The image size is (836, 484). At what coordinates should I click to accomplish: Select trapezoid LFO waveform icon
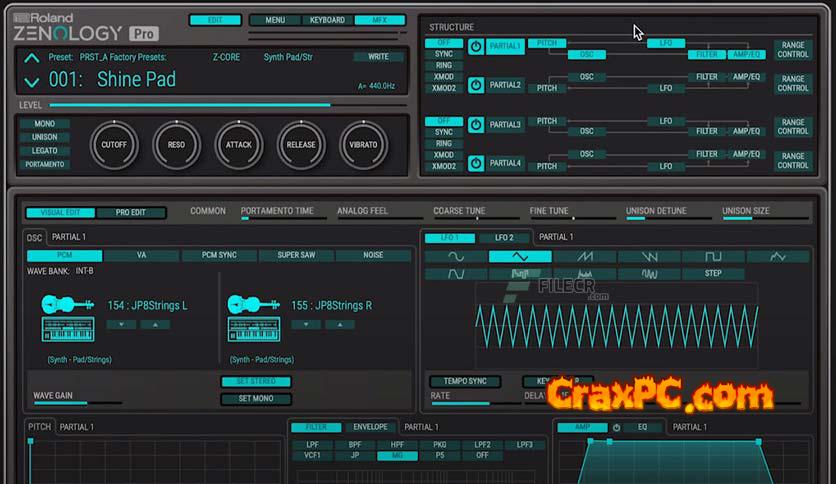[456, 274]
